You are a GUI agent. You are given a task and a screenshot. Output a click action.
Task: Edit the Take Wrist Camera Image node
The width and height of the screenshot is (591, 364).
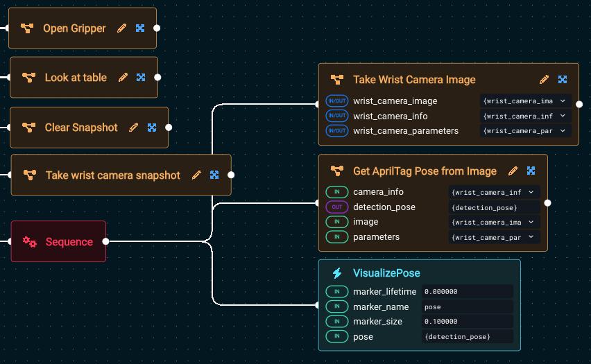(545, 80)
